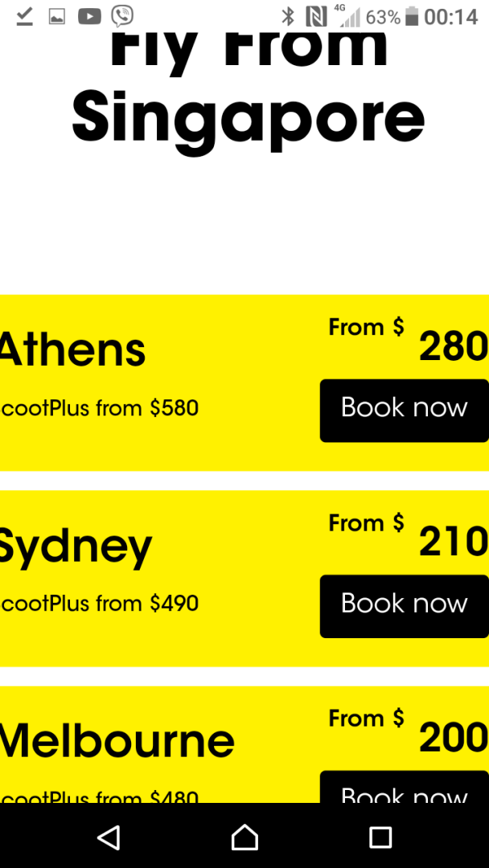Screen dimensions: 489x868
Task: Book now for Melbourne flight
Action: point(405,787)
